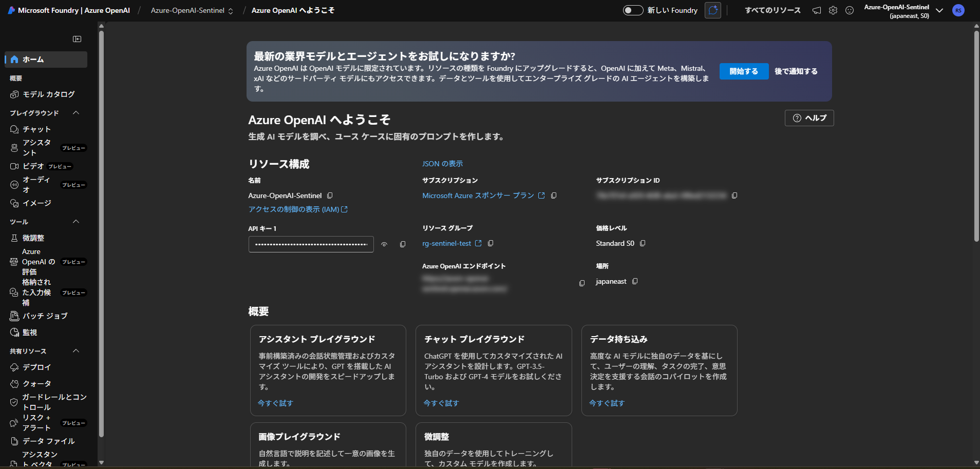Screen dimensions: 980x469
Task: Open settings gear icon
Action: click(833, 10)
